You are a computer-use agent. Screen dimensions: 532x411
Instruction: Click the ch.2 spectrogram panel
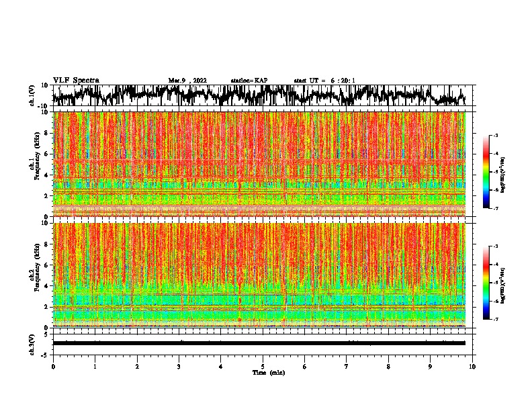[259, 275]
